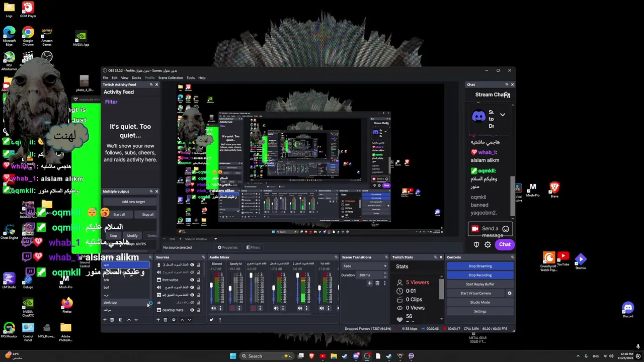Remove configurable transition trash icon
644x362 pixels.
(x=377, y=283)
